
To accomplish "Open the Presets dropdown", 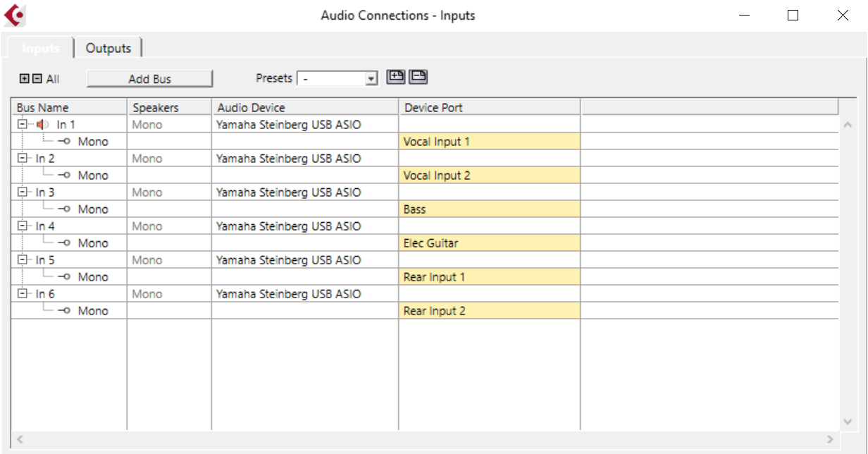I will 371,79.
